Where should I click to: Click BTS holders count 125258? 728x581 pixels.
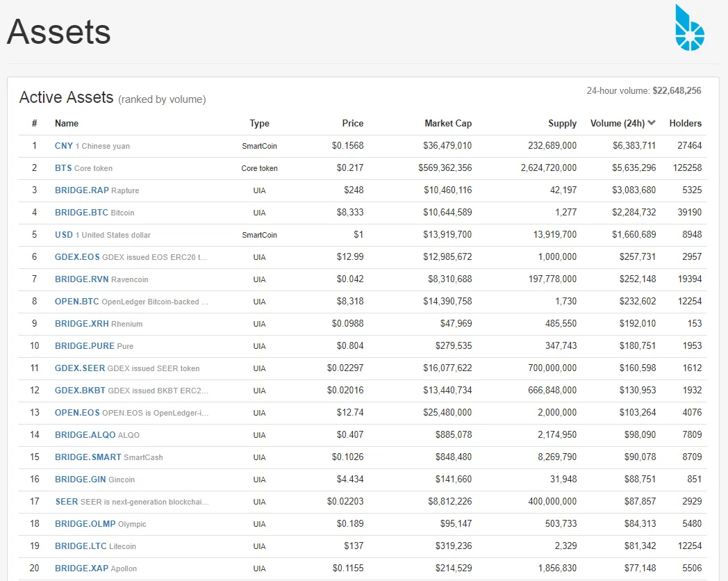pos(687,168)
